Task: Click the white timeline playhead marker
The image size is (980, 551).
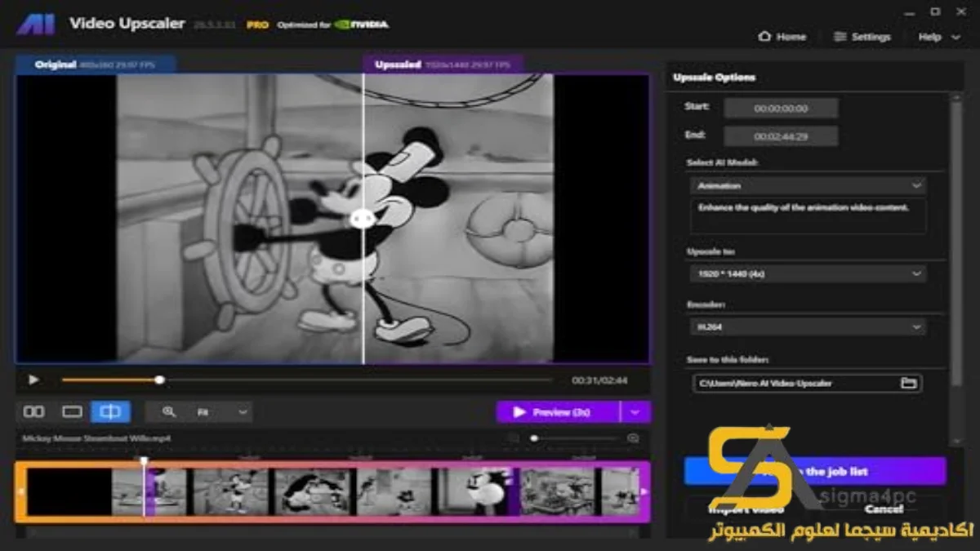Action: (144, 462)
